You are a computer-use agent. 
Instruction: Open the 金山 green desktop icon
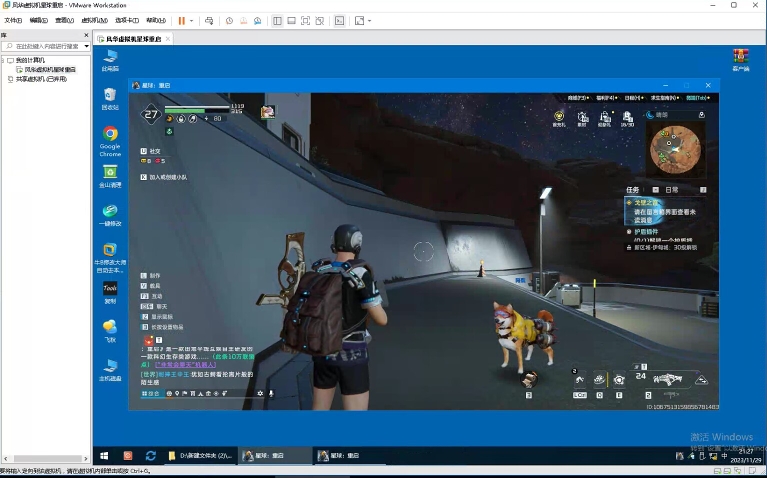click(110, 176)
